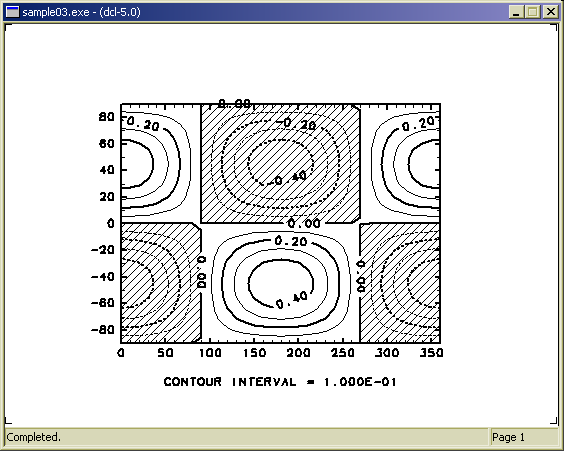Click the 0.00 label at plot center

[x=304, y=224]
